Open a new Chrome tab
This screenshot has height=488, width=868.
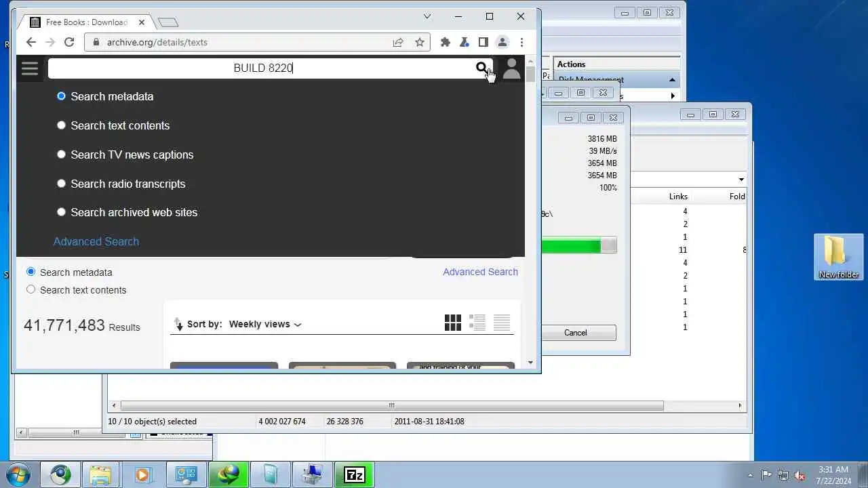click(168, 22)
